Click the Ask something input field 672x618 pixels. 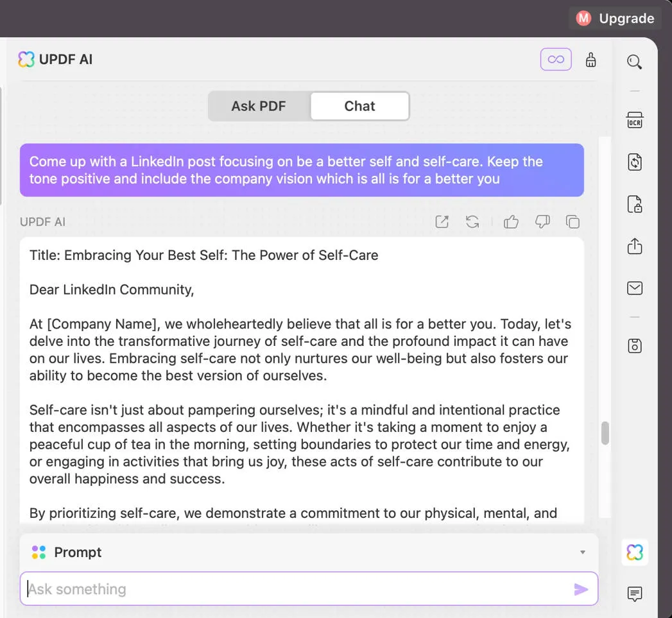[257, 588]
